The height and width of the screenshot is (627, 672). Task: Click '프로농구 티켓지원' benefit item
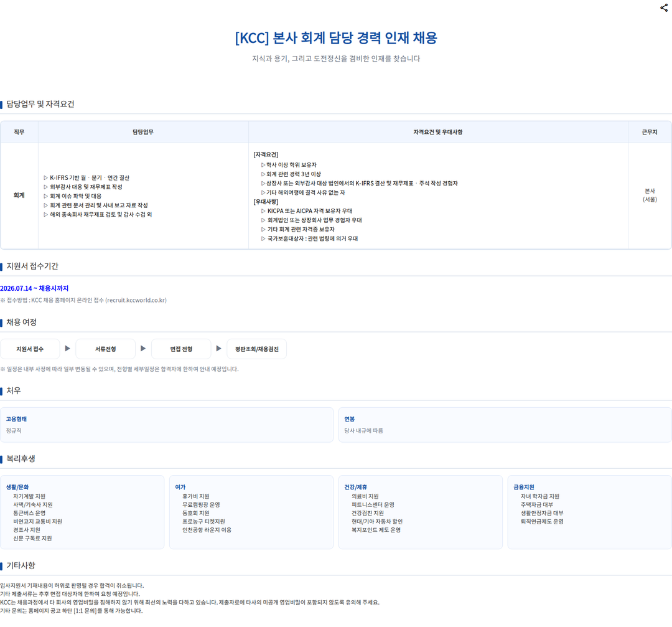pyautogui.click(x=203, y=522)
